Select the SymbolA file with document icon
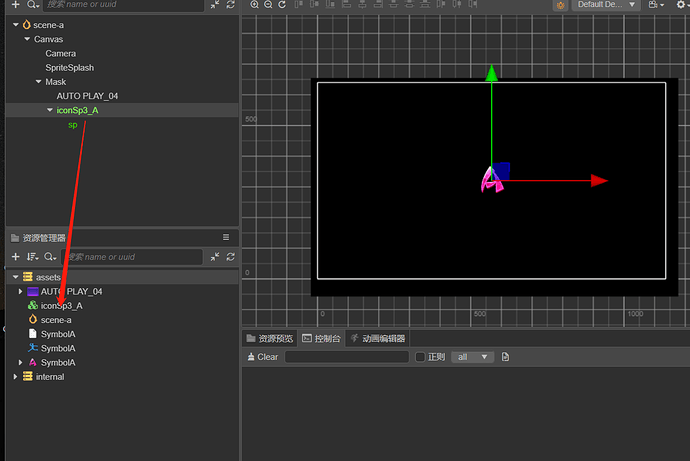Viewport: 690px width, 461px height. coord(58,334)
